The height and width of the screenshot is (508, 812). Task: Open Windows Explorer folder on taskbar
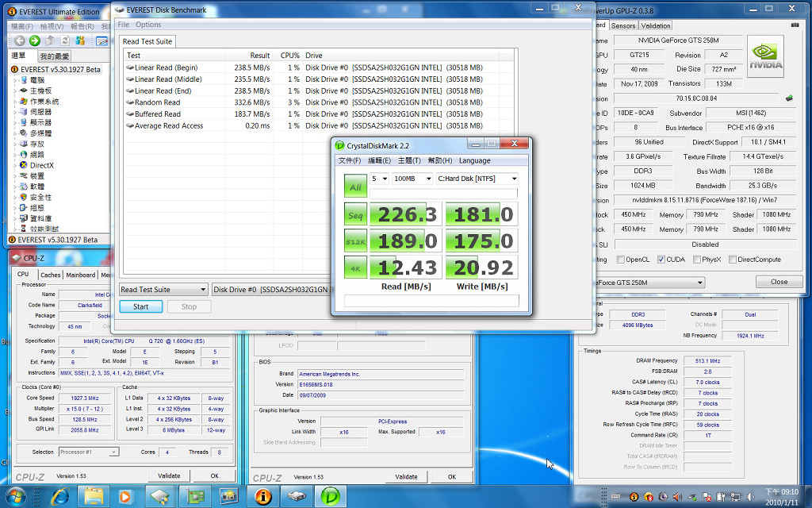[94, 497]
